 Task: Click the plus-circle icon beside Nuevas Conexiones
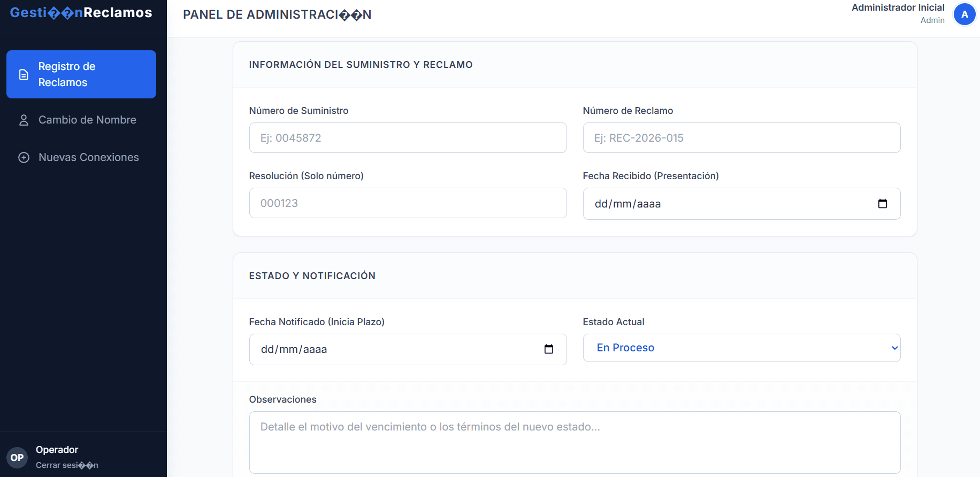(24, 157)
